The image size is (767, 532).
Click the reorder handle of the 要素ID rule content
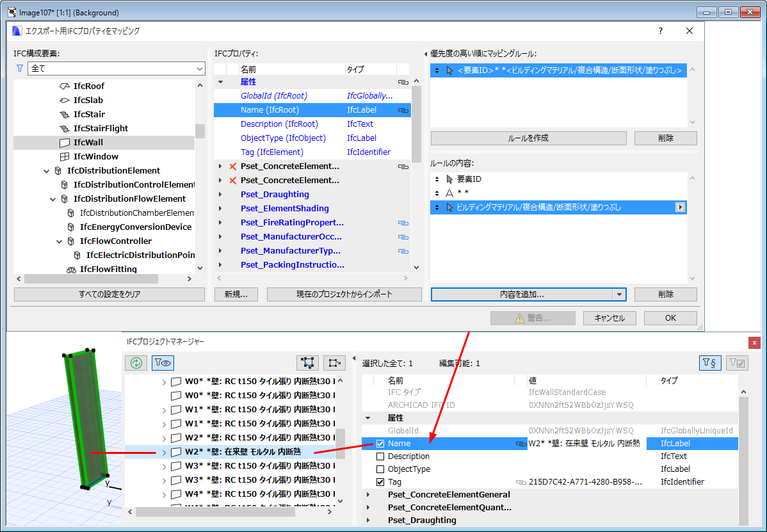coord(437,179)
